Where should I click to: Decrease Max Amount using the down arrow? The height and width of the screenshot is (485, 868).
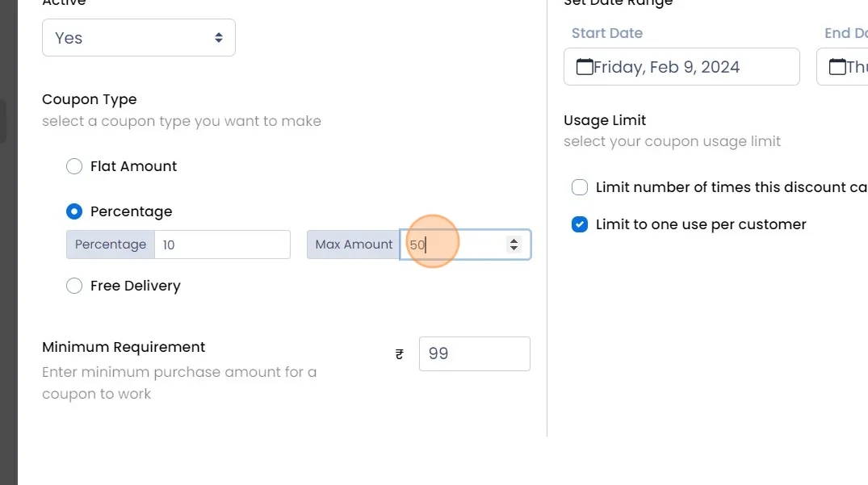(x=514, y=249)
